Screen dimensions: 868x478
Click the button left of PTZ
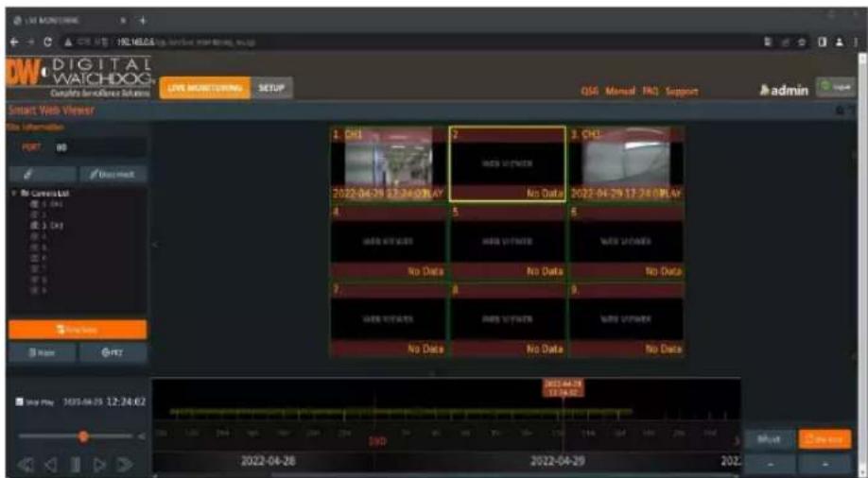click(x=43, y=352)
